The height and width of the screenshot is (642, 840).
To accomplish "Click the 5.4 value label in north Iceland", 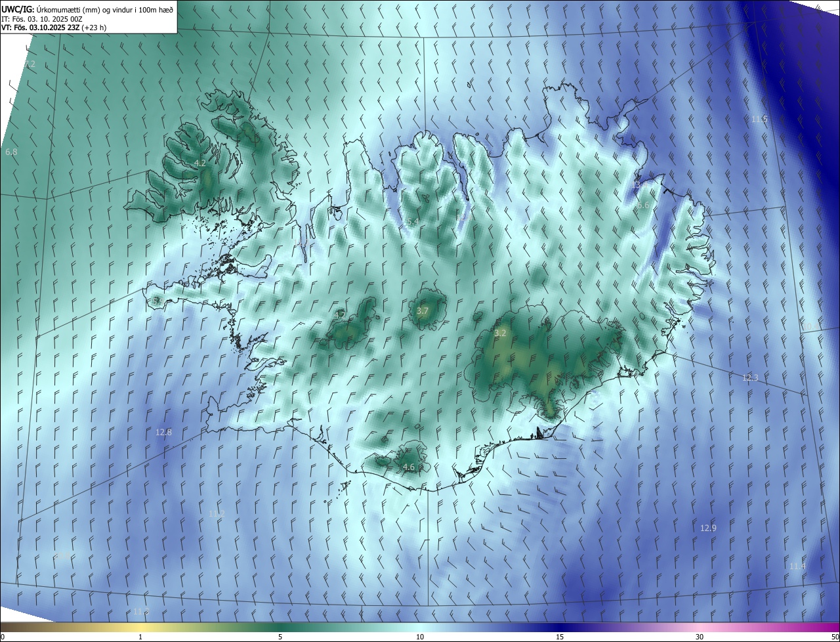I will pyautogui.click(x=413, y=223).
